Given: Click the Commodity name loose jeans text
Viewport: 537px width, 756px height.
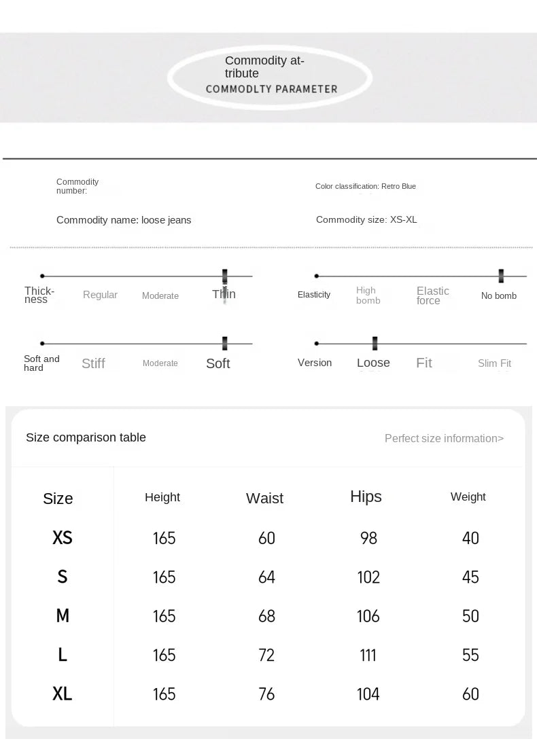Looking at the screenshot, I should point(124,220).
